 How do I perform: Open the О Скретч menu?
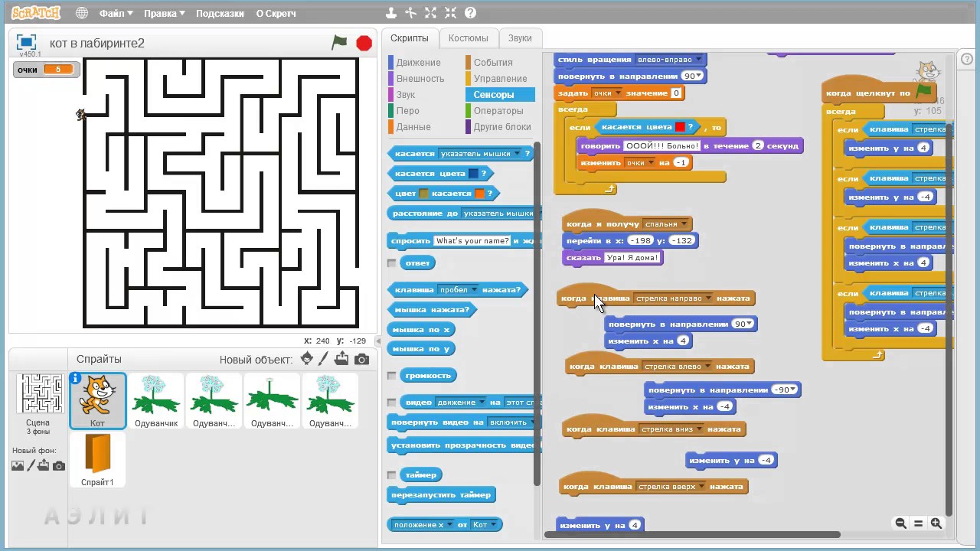[x=276, y=13]
